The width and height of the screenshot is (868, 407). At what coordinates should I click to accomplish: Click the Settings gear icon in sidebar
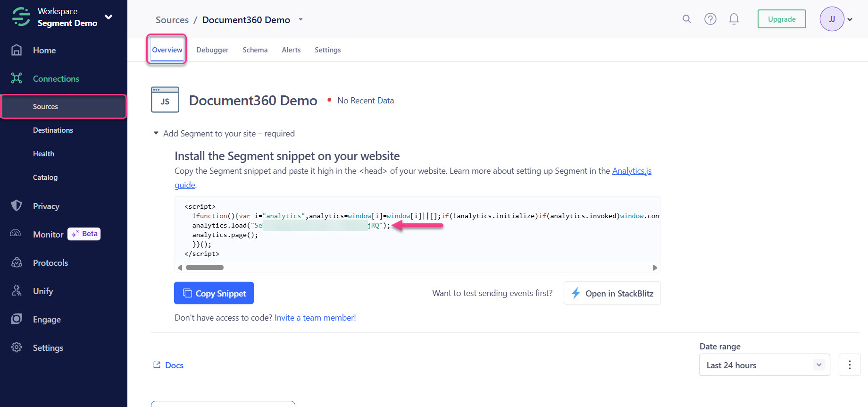point(17,348)
